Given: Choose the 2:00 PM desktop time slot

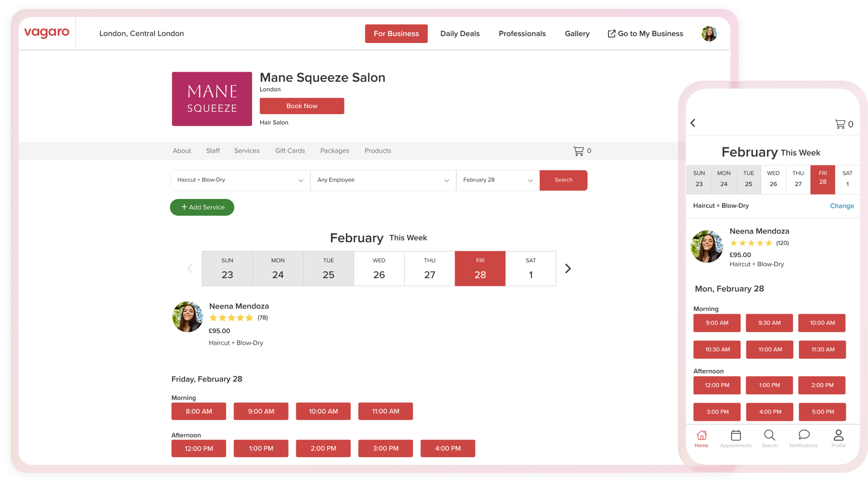Looking at the screenshot, I should (x=323, y=448).
